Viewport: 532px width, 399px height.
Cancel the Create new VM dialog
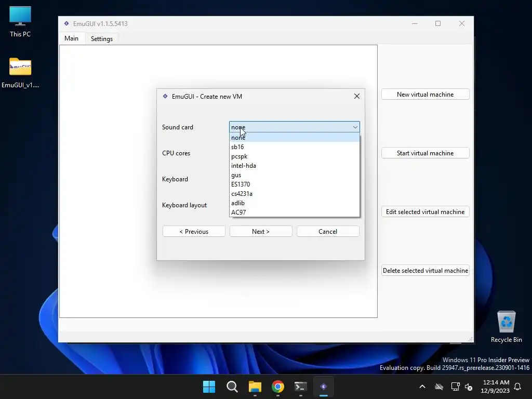point(328,231)
